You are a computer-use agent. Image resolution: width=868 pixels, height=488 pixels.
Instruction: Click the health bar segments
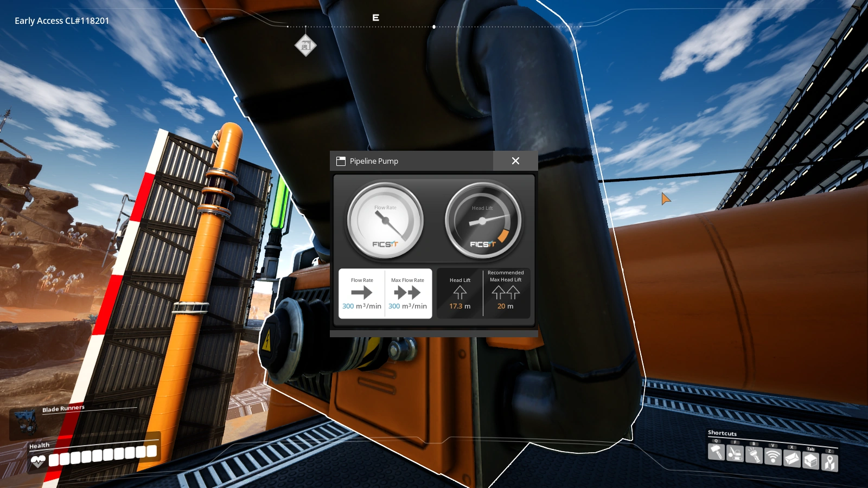point(103,455)
